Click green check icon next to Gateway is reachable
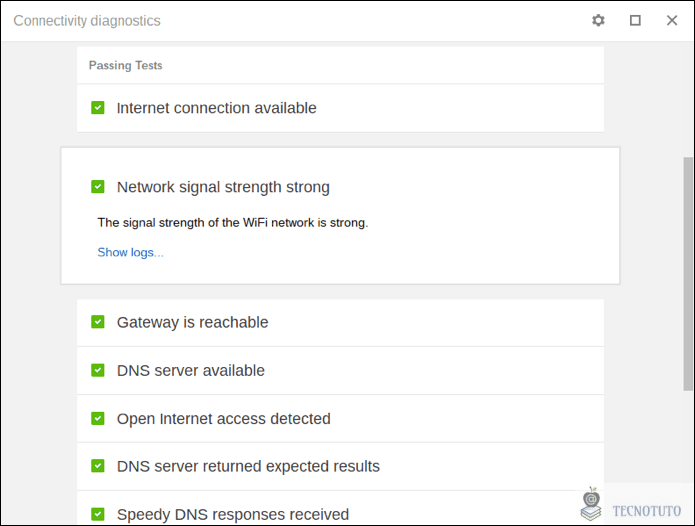The image size is (695, 526). pos(98,322)
